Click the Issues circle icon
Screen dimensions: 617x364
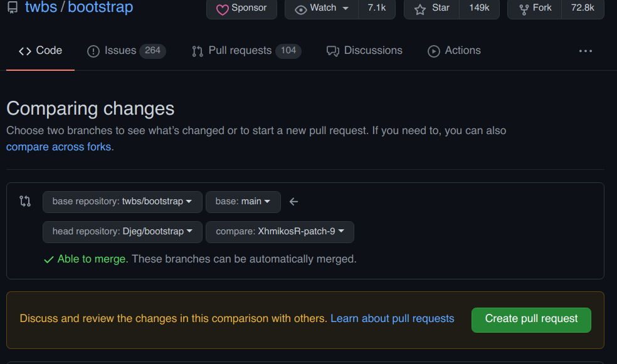(x=93, y=51)
